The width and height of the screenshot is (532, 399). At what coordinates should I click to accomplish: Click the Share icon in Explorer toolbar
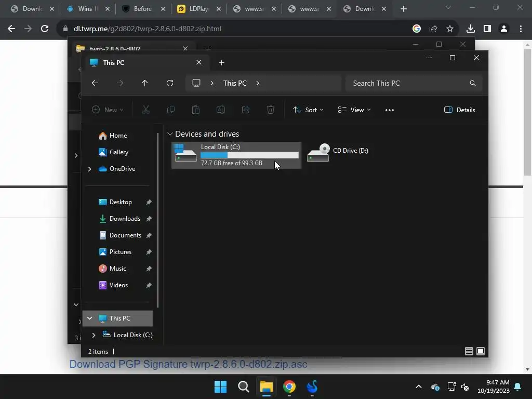pos(246,110)
